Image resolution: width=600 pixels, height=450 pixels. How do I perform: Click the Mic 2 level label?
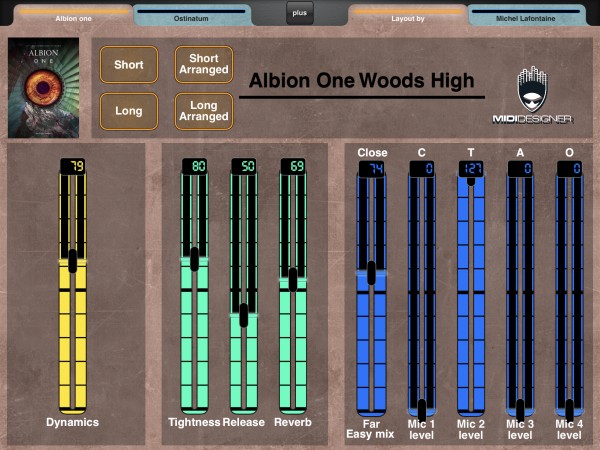tap(471, 429)
